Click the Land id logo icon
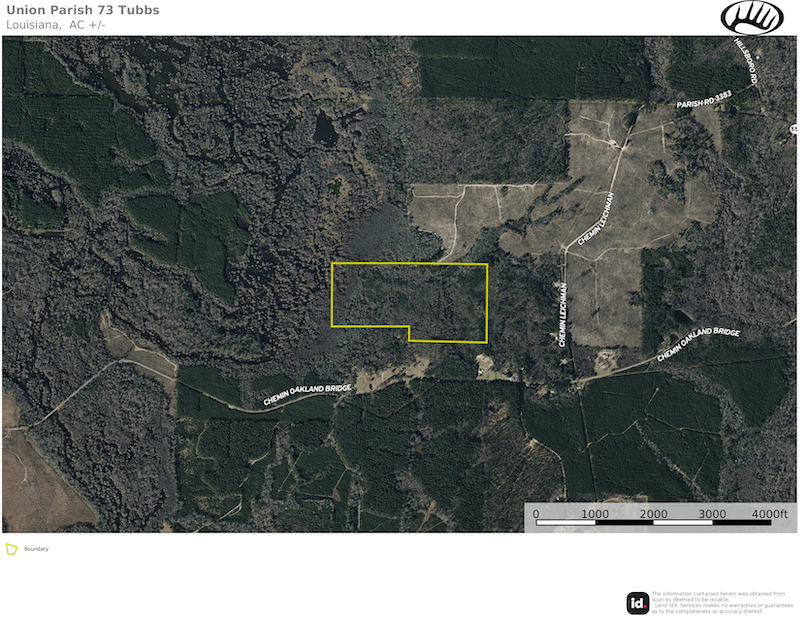800x618 pixels. 638,603
